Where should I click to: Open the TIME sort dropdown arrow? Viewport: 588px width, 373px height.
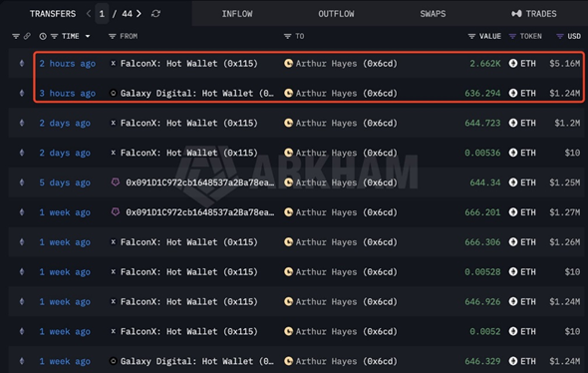[88, 36]
